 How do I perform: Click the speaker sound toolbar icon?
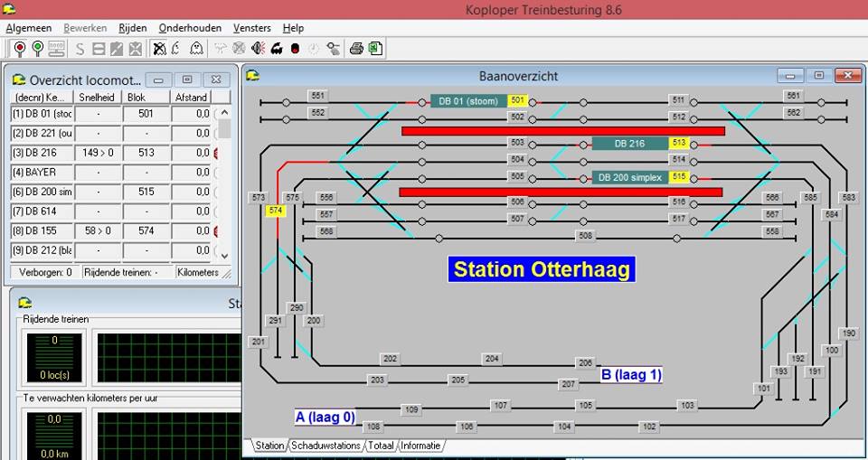pyautogui.click(x=259, y=49)
